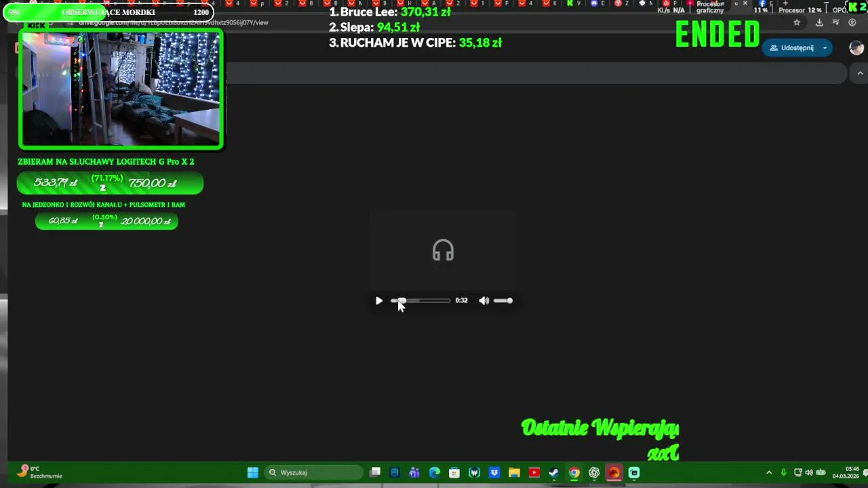
Task: Click the Wyszukaj taskbar search box
Action: (x=314, y=472)
